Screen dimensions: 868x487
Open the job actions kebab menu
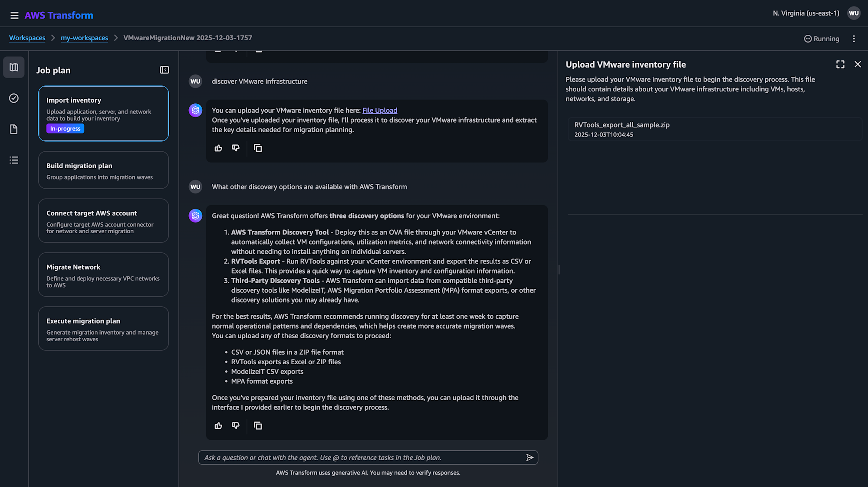click(854, 39)
